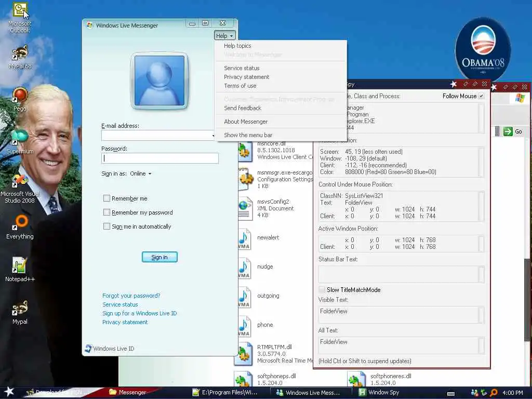
Task: Select the softphoneres.dll file icon
Action: (x=357, y=379)
